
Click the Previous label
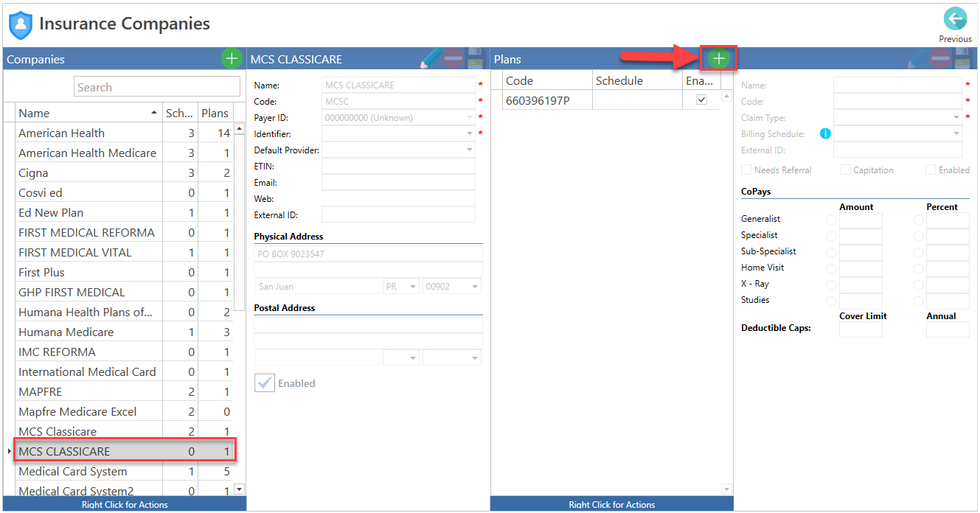point(955,39)
